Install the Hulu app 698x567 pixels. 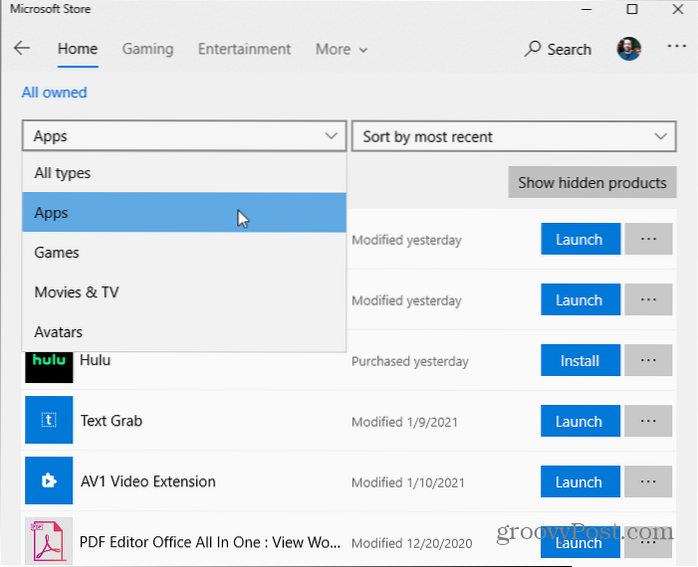pyautogui.click(x=579, y=361)
